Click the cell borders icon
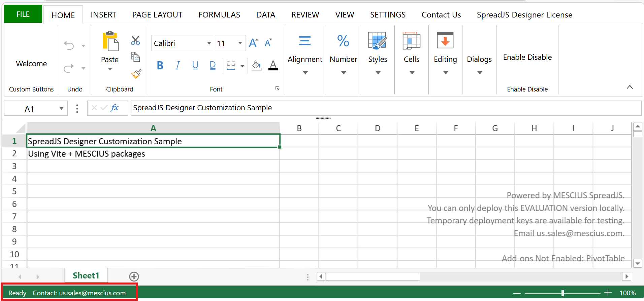The width and height of the screenshot is (644, 301). [x=231, y=66]
